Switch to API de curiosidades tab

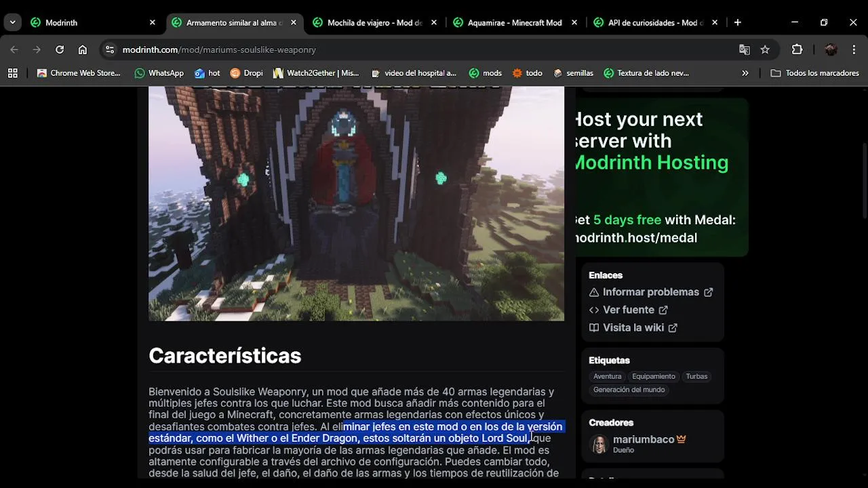click(x=656, y=22)
